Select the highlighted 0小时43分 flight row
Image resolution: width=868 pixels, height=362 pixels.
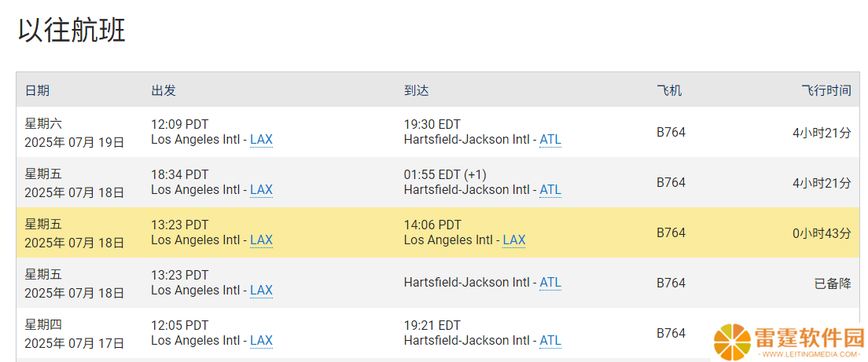coord(437,232)
